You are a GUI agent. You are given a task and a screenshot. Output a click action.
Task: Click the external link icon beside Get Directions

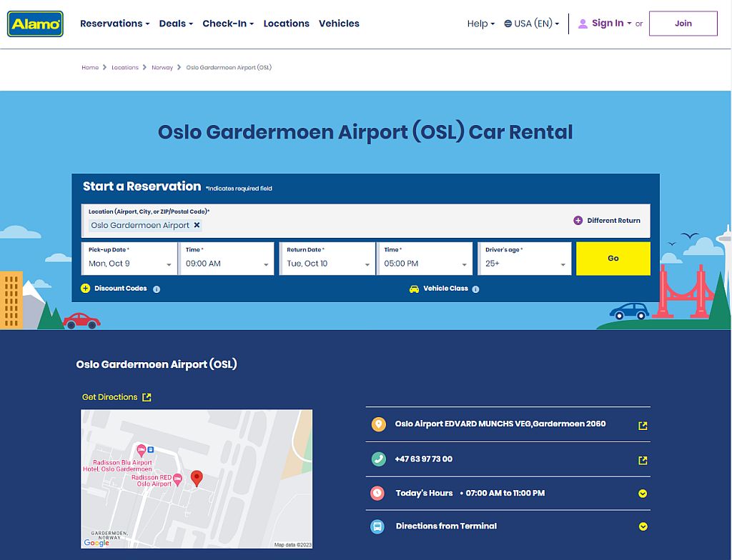coord(146,396)
